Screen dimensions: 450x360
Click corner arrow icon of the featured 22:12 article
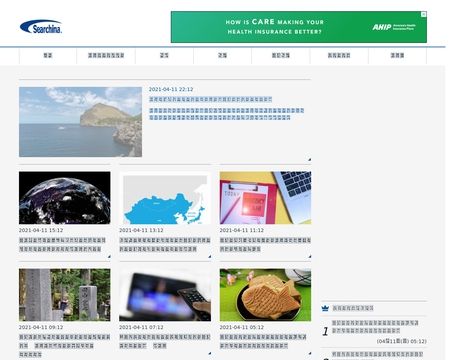click(309, 159)
